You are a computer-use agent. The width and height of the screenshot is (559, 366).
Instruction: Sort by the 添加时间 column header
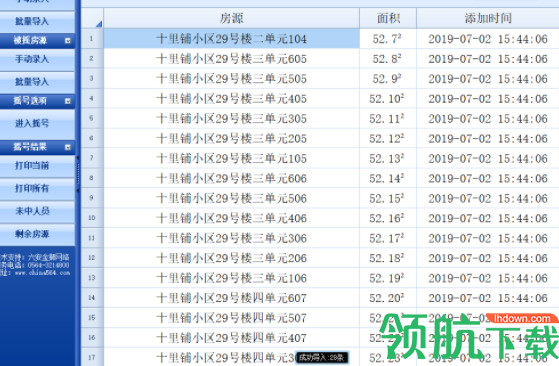488,18
